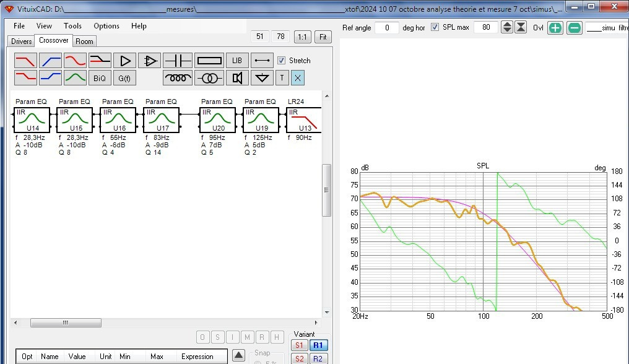Image resolution: width=629 pixels, height=364 pixels.
Task: Add a resistor component
Action: pyautogui.click(x=209, y=61)
